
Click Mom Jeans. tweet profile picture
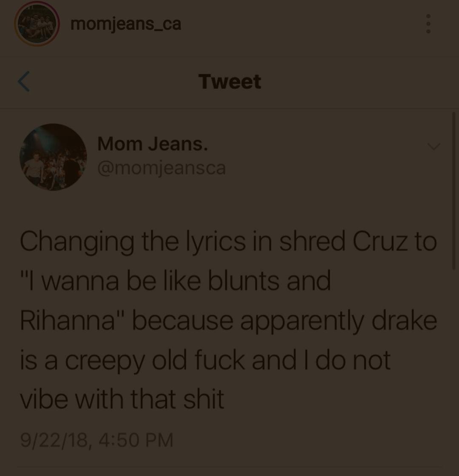54,157
